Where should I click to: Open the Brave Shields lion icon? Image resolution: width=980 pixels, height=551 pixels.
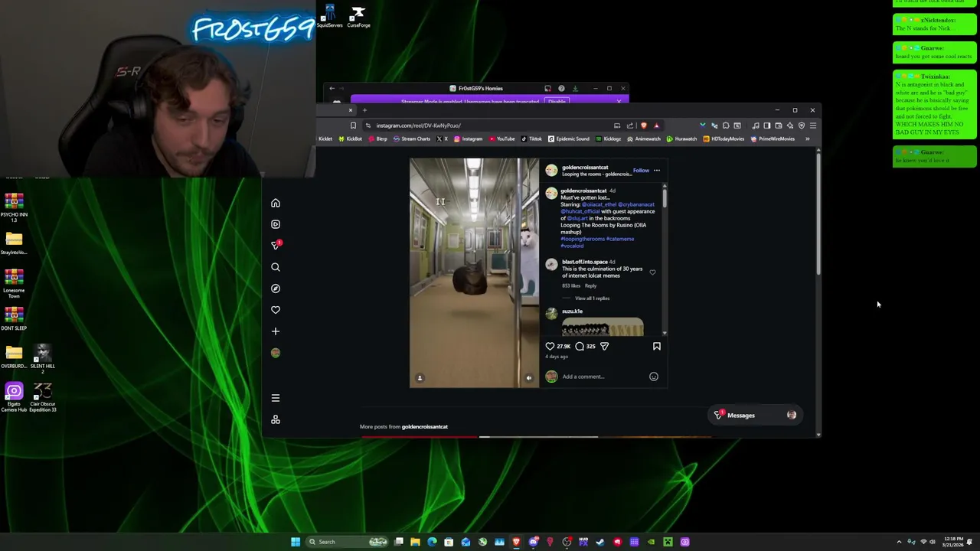[644, 126]
